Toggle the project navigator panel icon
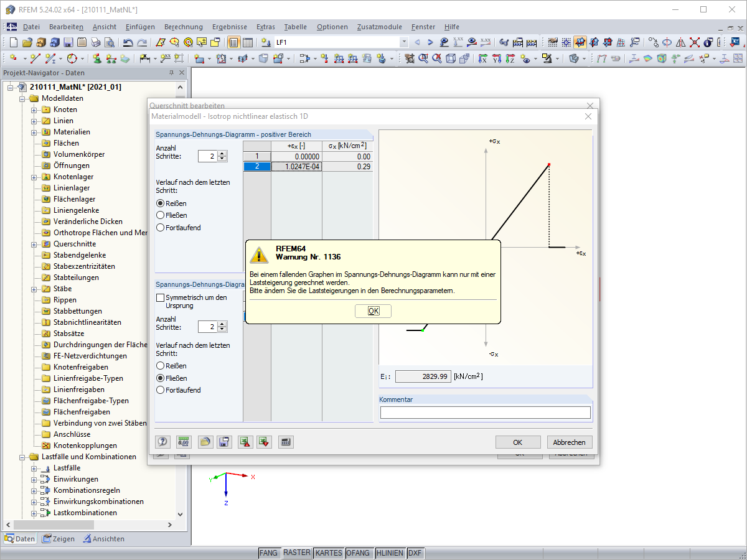The height and width of the screenshot is (560, 747). pyautogui.click(x=234, y=42)
